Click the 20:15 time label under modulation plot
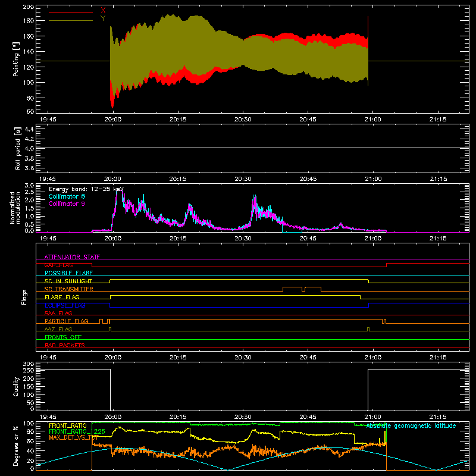This screenshot has height=476, width=476. (x=178, y=239)
